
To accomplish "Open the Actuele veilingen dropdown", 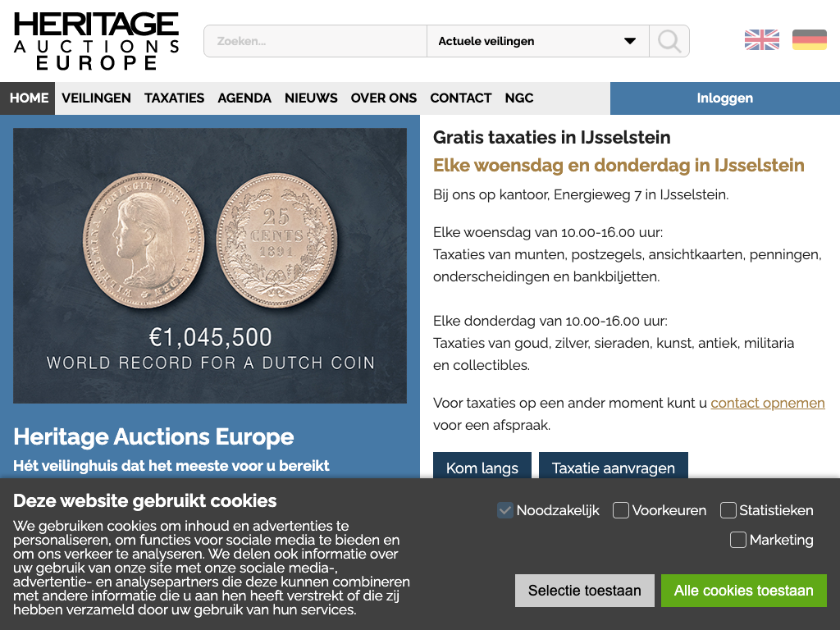I will (537, 41).
